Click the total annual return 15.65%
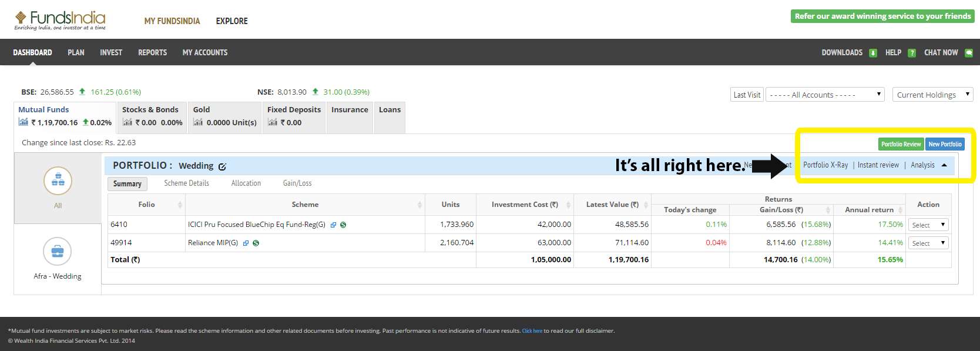 [x=890, y=260]
